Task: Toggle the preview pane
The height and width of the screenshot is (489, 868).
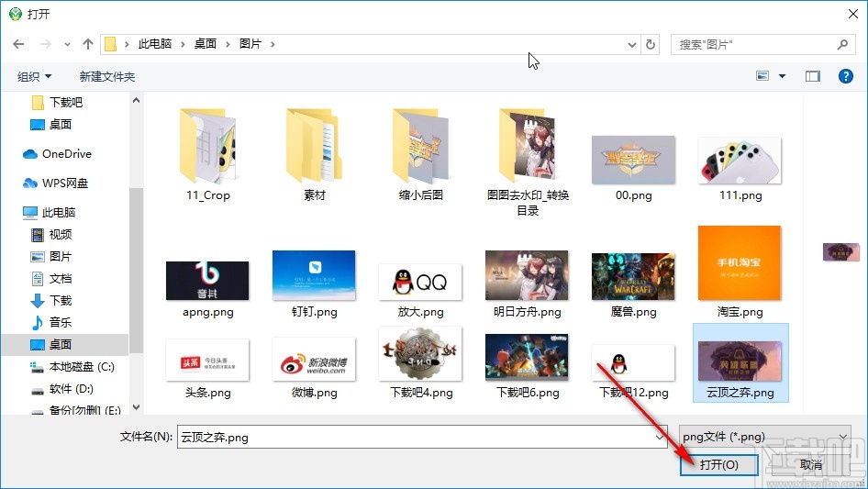Action: (x=813, y=76)
